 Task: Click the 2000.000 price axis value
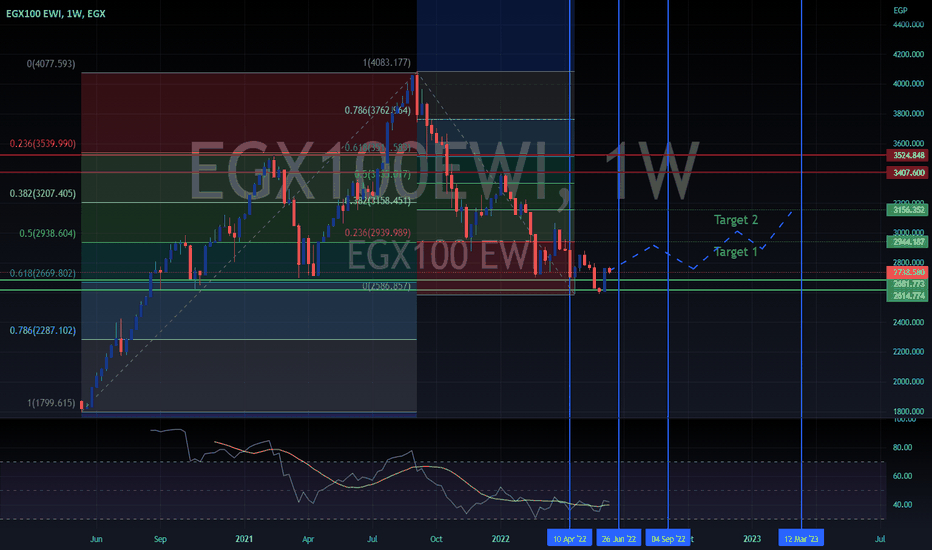(x=908, y=382)
